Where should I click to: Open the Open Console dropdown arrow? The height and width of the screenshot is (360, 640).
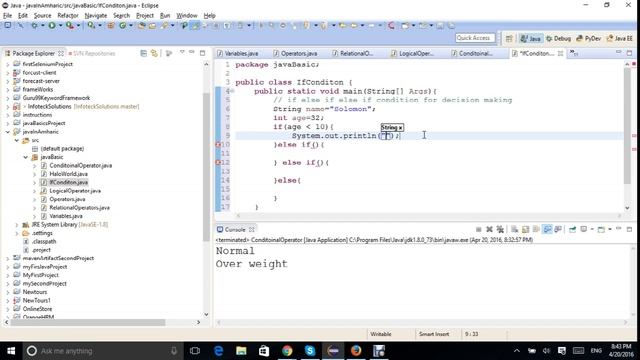609,229
